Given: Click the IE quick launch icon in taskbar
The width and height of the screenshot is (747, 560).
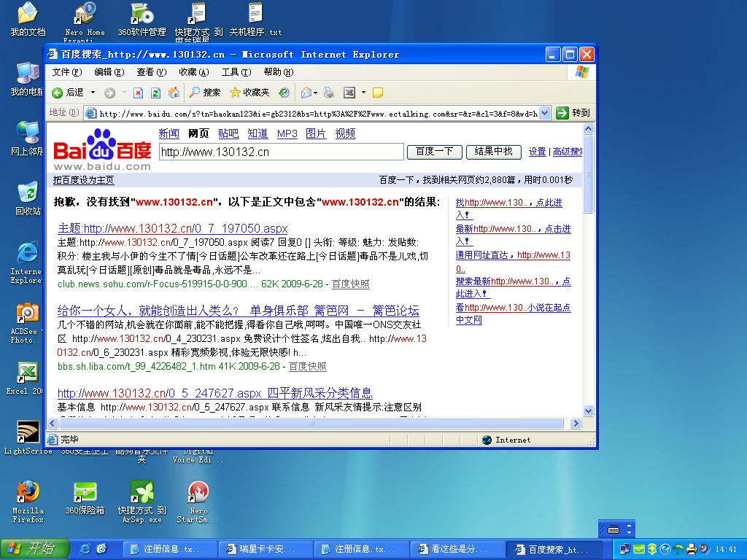Looking at the screenshot, I should (85, 549).
